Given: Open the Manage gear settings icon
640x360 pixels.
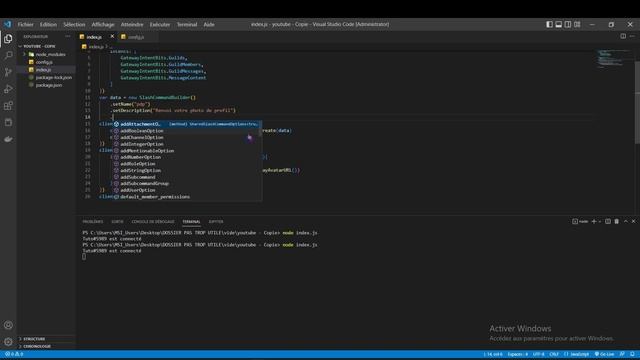Looking at the screenshot, I should [x=8, y=342].
